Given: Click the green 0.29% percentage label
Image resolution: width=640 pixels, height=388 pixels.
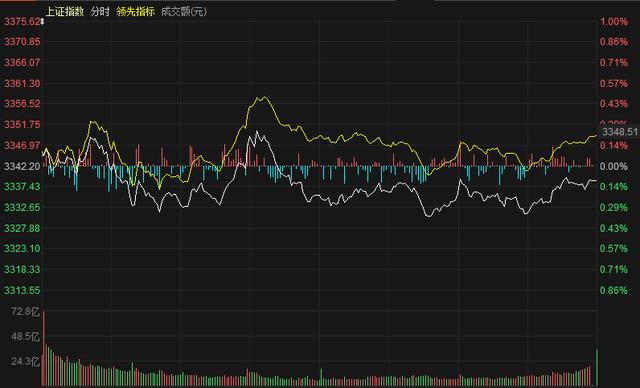Looking at the screenshot, I should tap(613, 207).
